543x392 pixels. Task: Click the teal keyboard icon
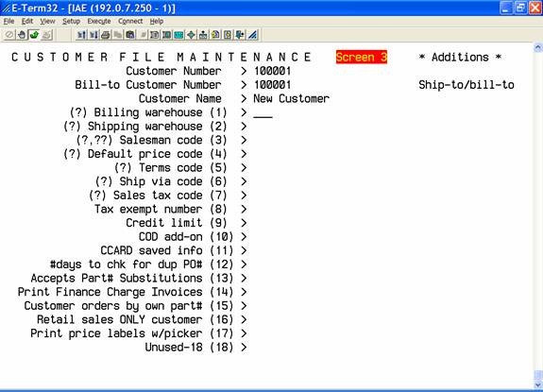coord(178,35)
